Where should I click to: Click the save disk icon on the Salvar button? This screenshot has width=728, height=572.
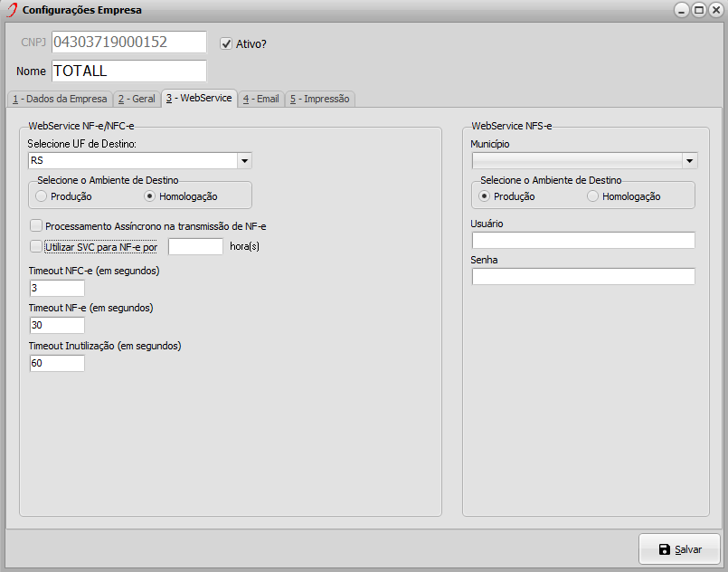[x=664, y=548]
